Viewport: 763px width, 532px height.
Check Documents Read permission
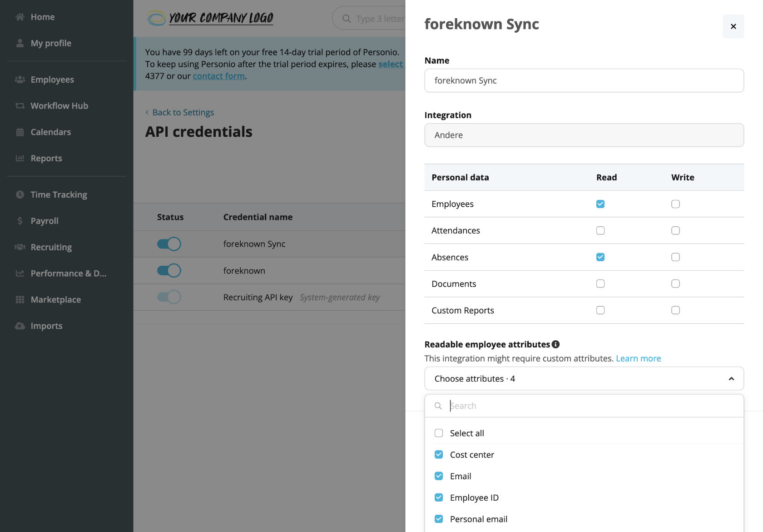tap(600, 284)
